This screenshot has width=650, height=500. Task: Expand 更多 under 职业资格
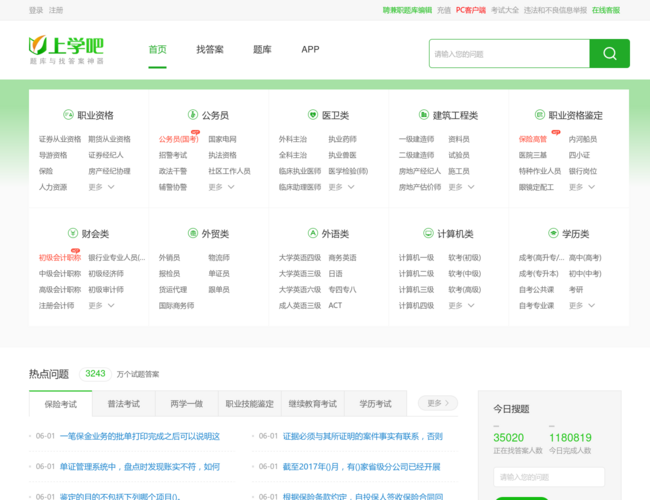tap(101, 187)
